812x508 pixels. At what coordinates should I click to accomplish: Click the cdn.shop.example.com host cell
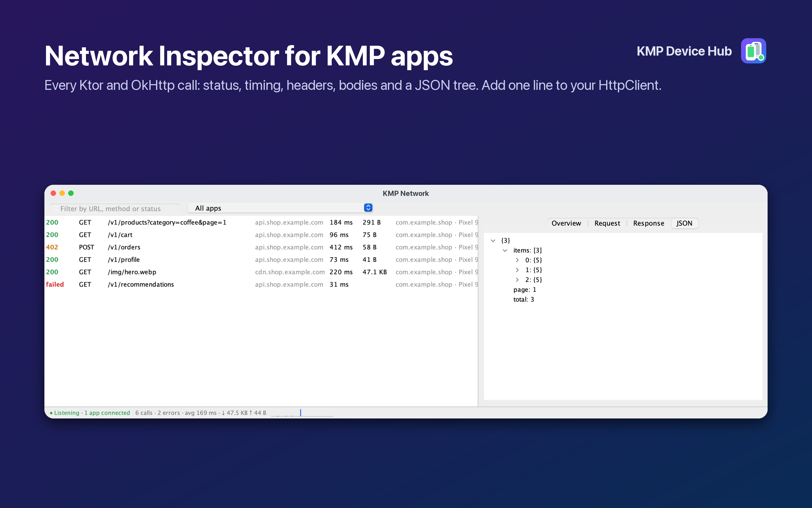[x=290, y=272]
